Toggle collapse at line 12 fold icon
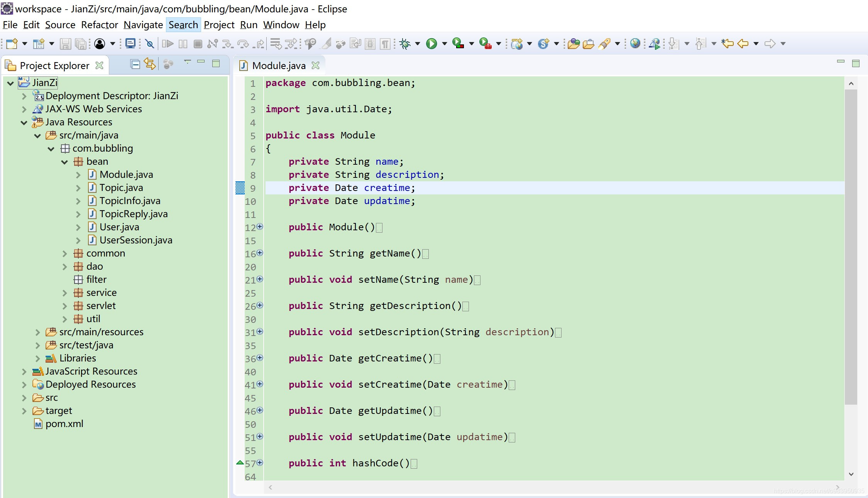868x498 pixels. 260,226
